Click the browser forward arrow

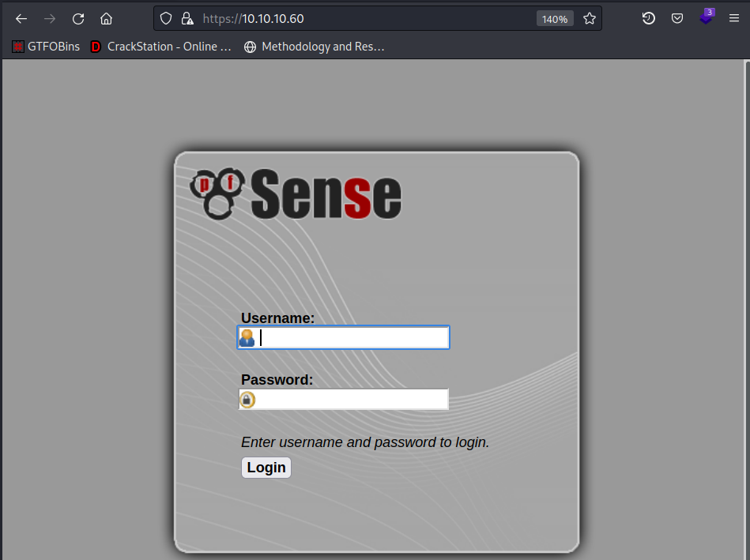click(49, 19)
